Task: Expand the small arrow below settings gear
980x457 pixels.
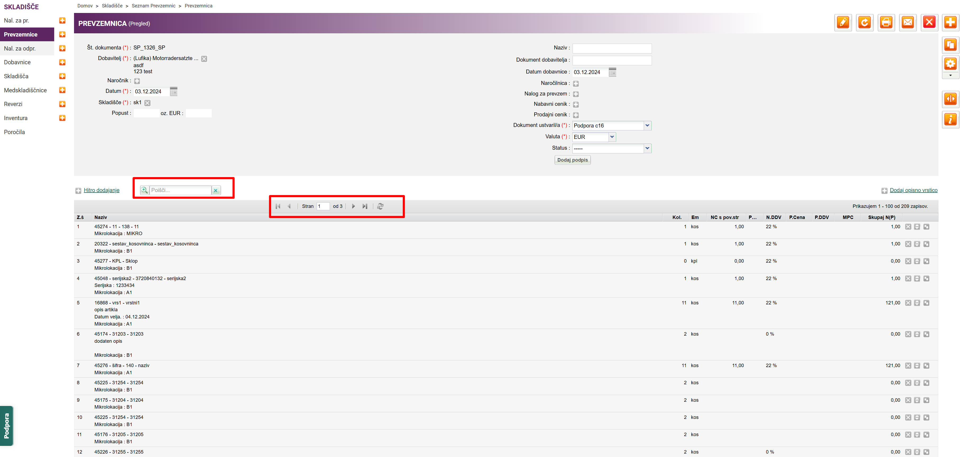Action: coord(950,76)
